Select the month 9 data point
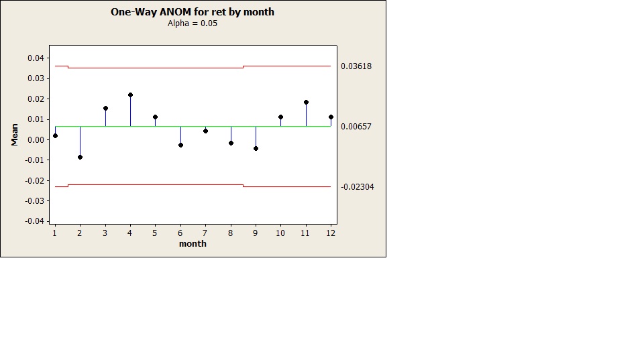Viewport: 644px width, 362px height. (256, 148)
